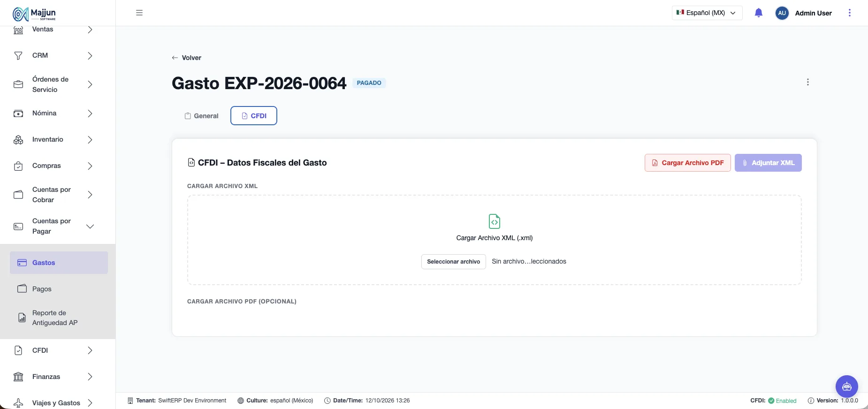The width and height of the screenshot is (868, 409).
Task: Go back with the Volver link
Action: (x=187, y=58)
